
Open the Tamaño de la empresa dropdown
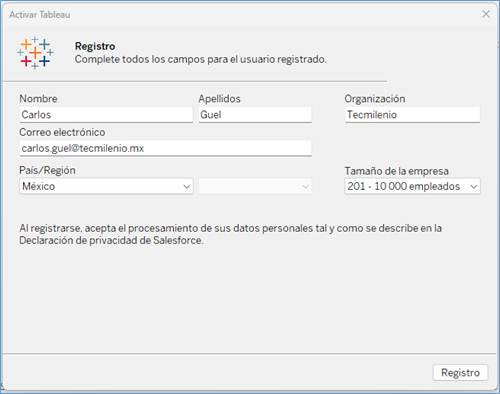(412, 186)
